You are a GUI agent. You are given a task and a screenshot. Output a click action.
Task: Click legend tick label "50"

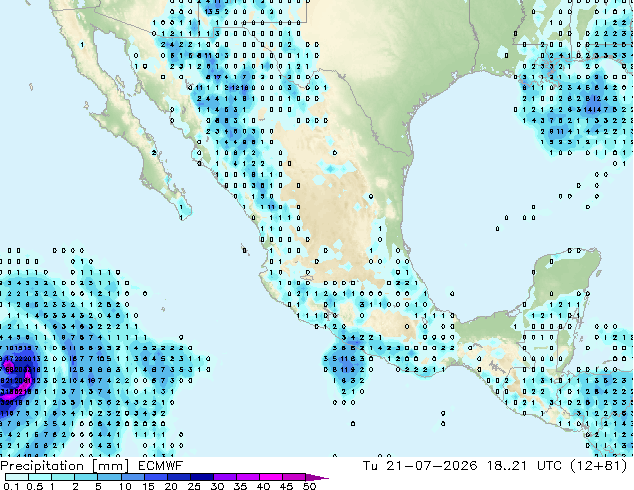309,486
